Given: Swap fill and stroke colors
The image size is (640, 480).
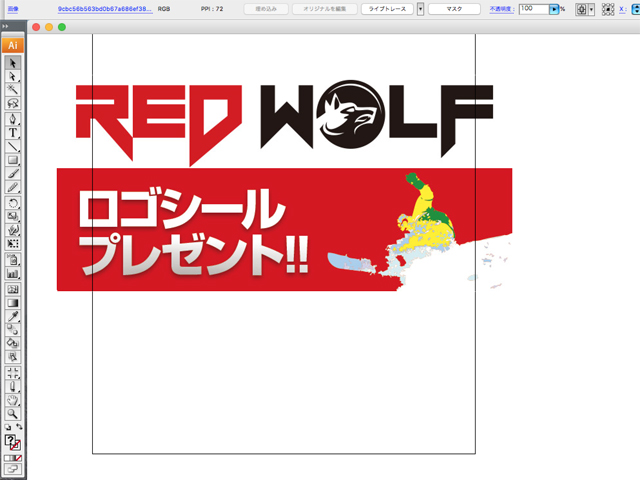Looking at the screenshot, I should pos(19,427).
